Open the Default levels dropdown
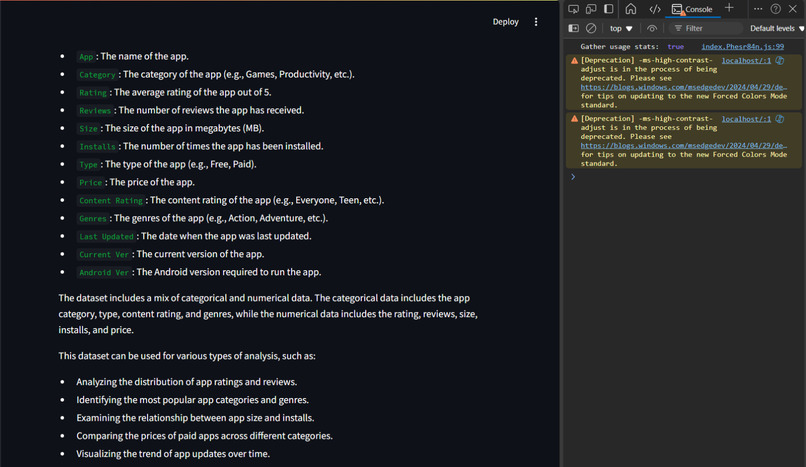806x467 pixels. click(777, 28)
